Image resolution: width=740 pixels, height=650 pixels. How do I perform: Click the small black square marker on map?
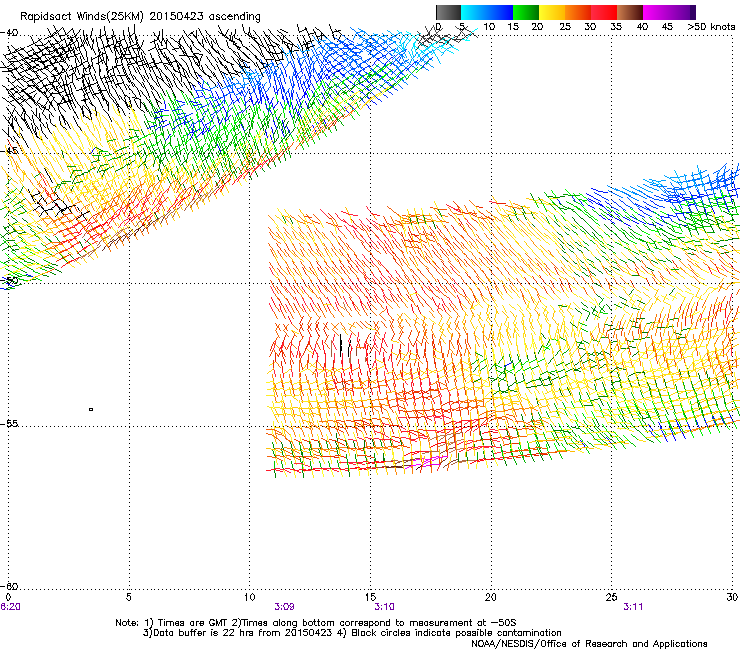click(91, 409)
